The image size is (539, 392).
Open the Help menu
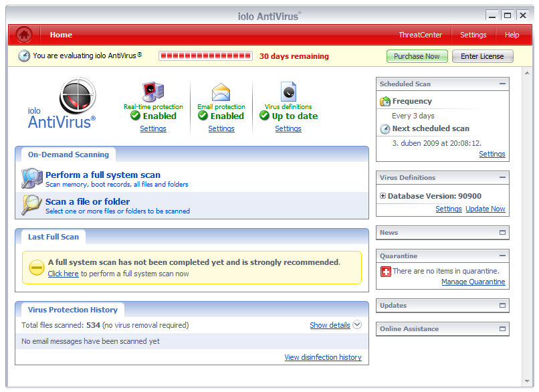tap(512, 35)
